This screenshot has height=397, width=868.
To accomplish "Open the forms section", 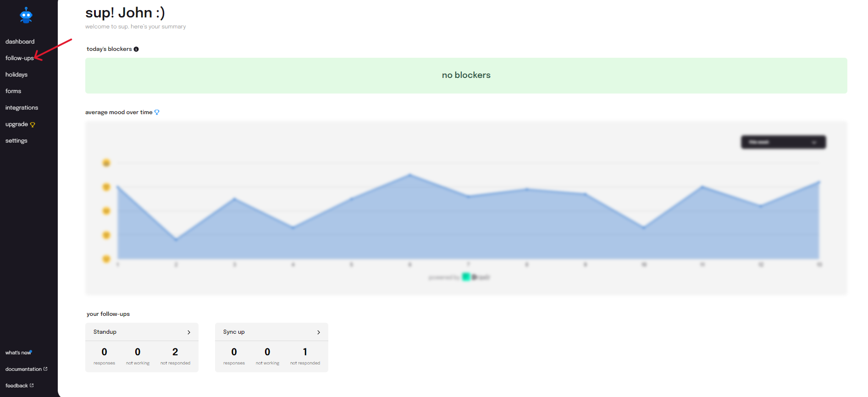I will pyautogui.click(x=13, y=91).
